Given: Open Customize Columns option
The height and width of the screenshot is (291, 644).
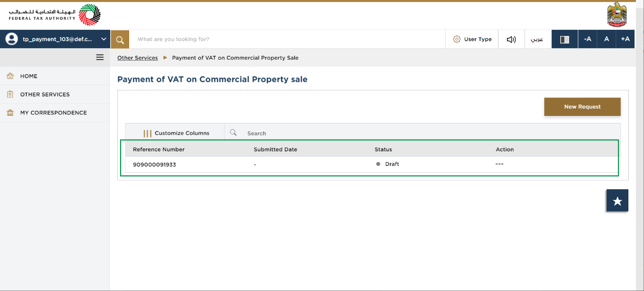Looking at the screenshot, I should click(176, 133).
